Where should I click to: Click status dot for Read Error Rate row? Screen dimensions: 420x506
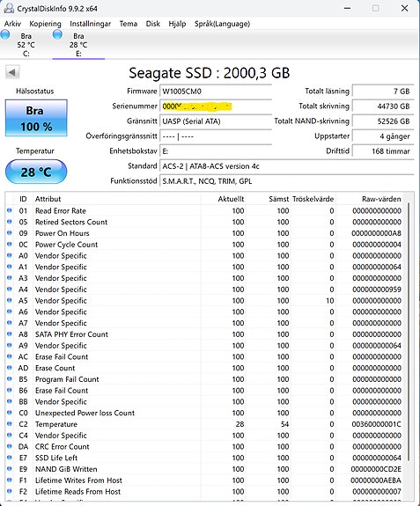10,210
